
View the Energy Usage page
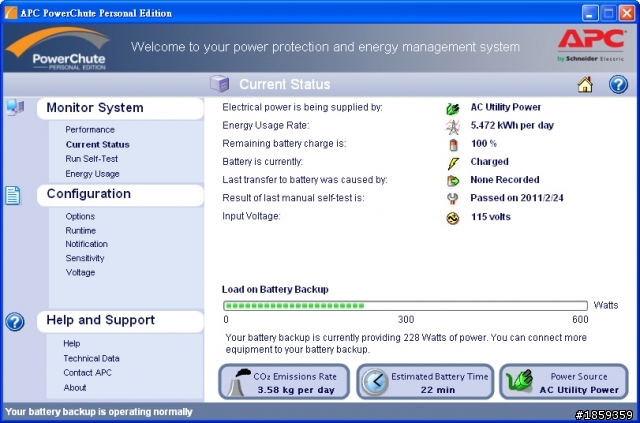pos(92,174)
